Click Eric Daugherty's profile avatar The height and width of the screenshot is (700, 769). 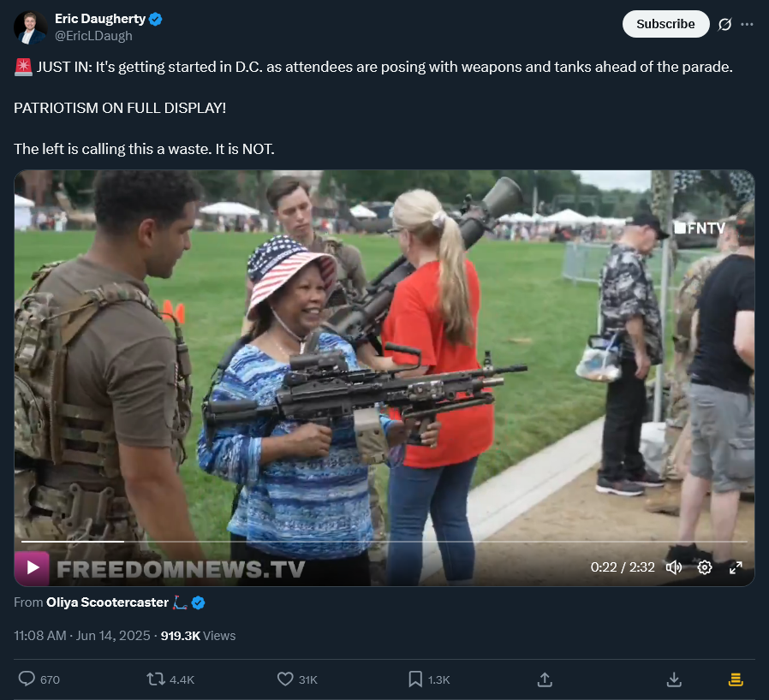tap(31, 27)
